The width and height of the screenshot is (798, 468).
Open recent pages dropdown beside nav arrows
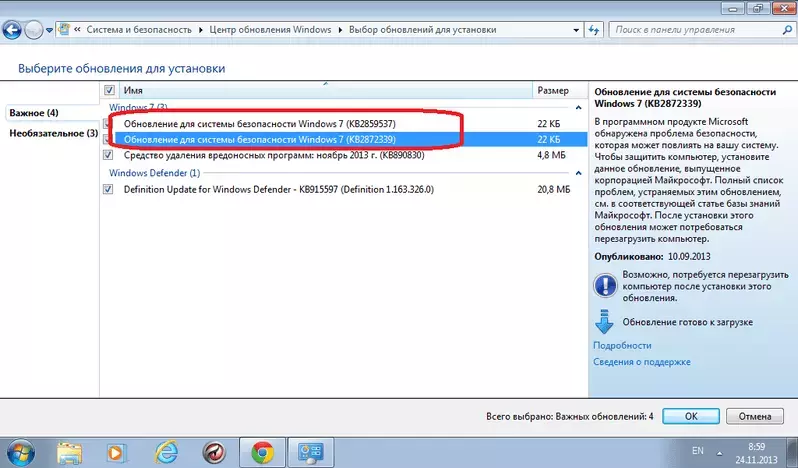pyautogui.click(x=49, y=30)
